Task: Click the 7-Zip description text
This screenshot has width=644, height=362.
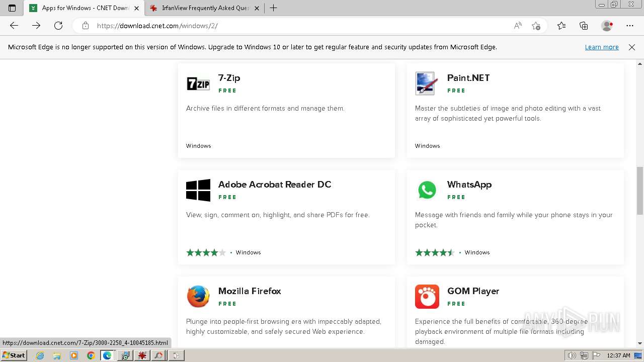Action: pos(265,108)
